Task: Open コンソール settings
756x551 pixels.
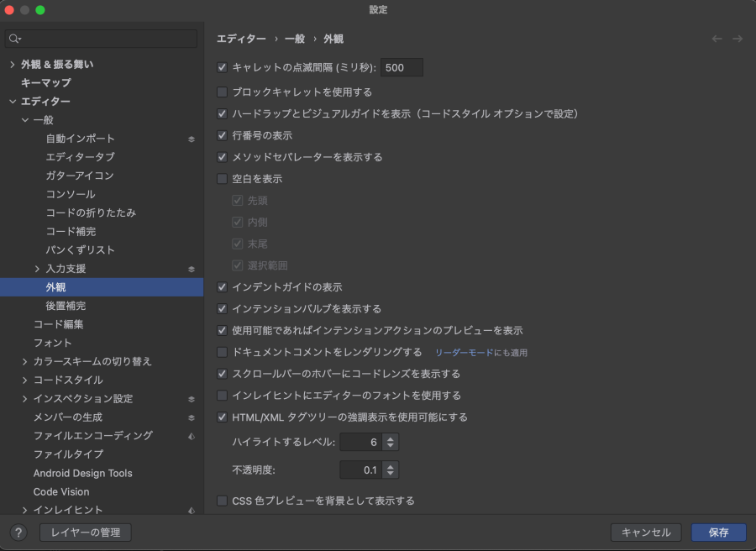Action: click(x=71, y=194)
